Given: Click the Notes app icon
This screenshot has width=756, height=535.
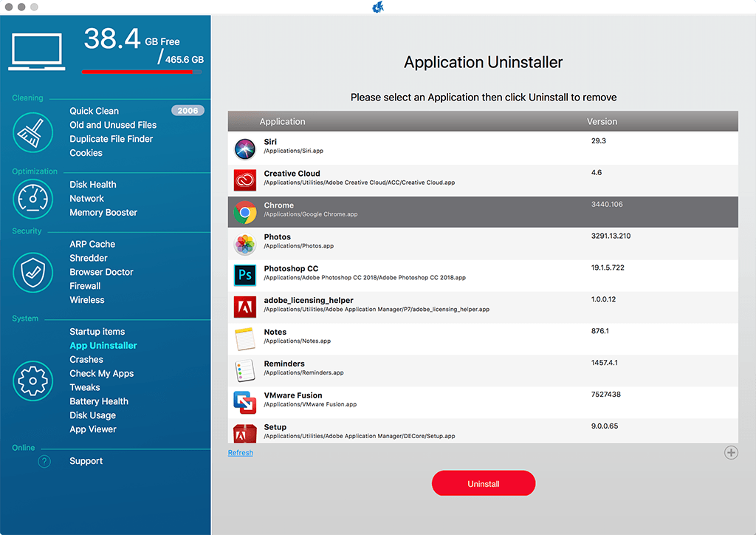Looking at the screenshot, I should point(245,339).
